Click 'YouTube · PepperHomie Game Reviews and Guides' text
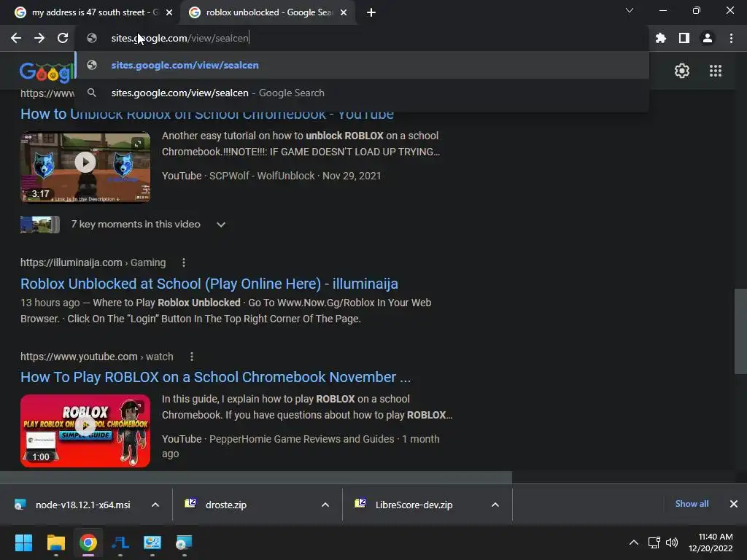Image resolution: width=747 pixels, height=560 pixels. [x=278, y=439]
